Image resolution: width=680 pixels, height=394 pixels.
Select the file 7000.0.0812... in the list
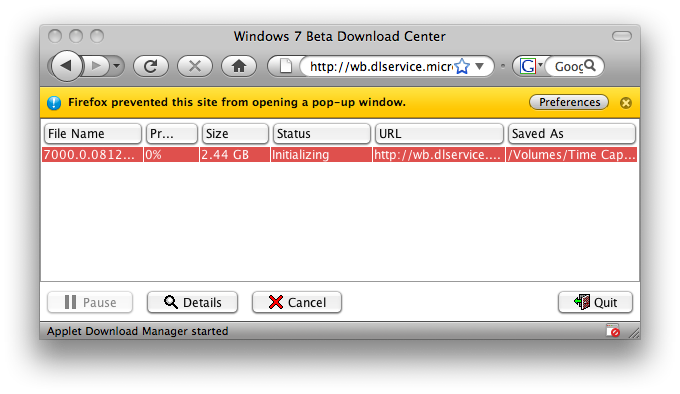(92, 155)
